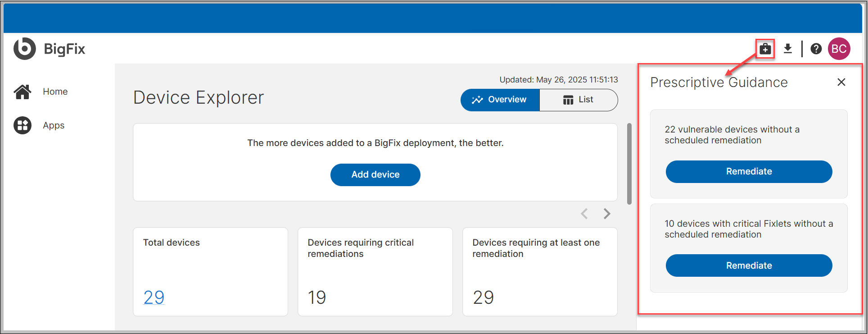This screenshot has height=334, width=868.
Task: Click the download icon in header
Action: [787, 49]
